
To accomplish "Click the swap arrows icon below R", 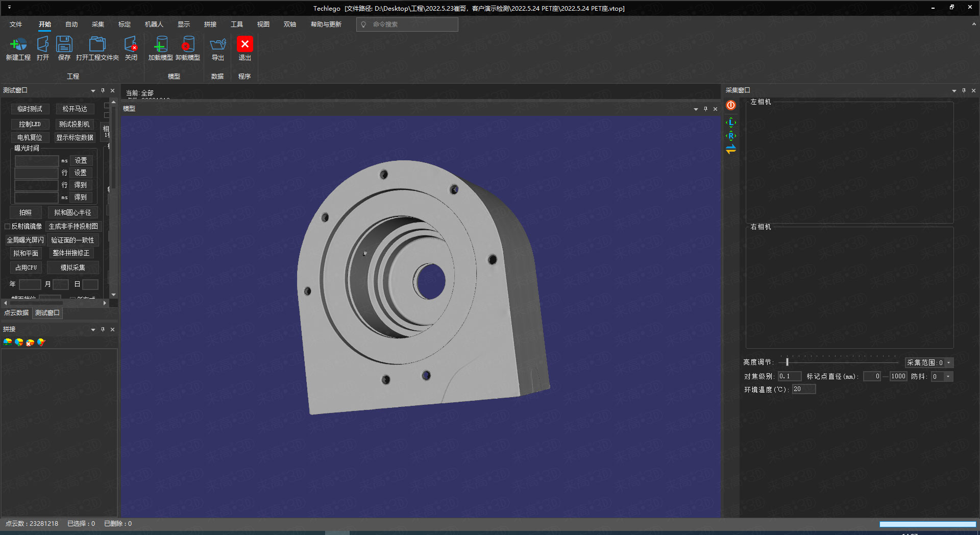I will click(731, 150).
